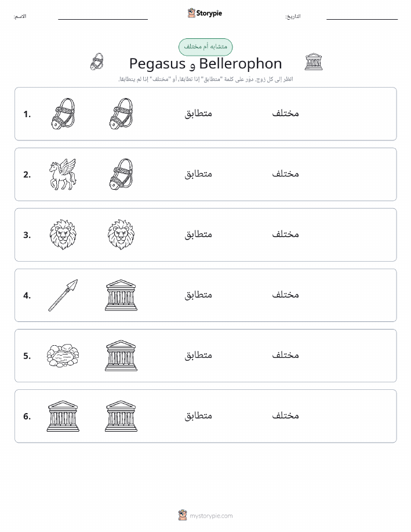Select متطابق for row 6
Viewport: 411px width, 532px height.
[198, 415]
